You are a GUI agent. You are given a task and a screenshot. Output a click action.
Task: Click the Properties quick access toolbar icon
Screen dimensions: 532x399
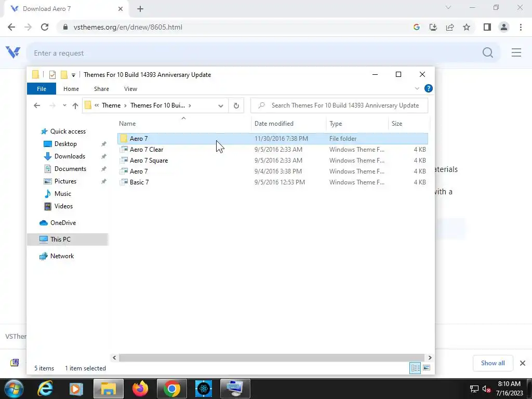pos(52,75)
